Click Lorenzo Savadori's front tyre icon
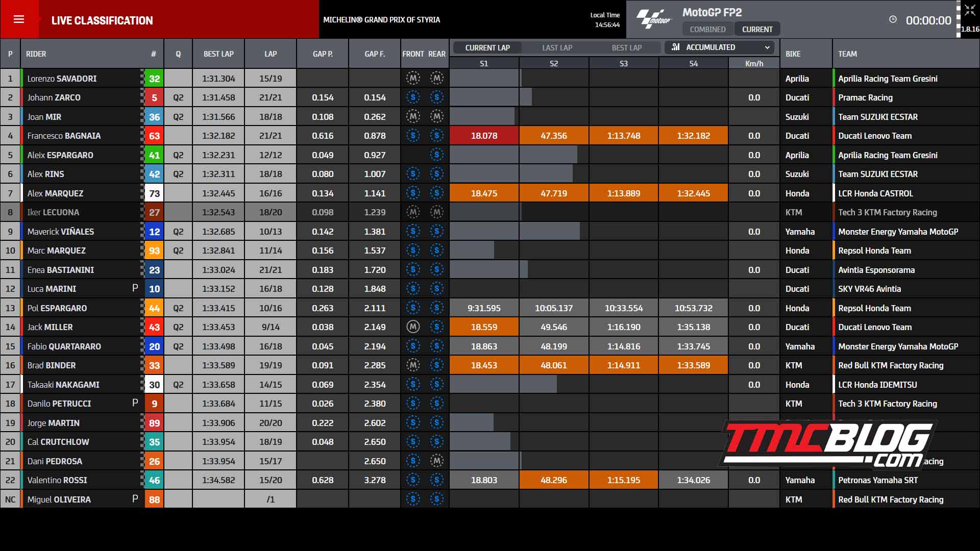 pos(413,79)
